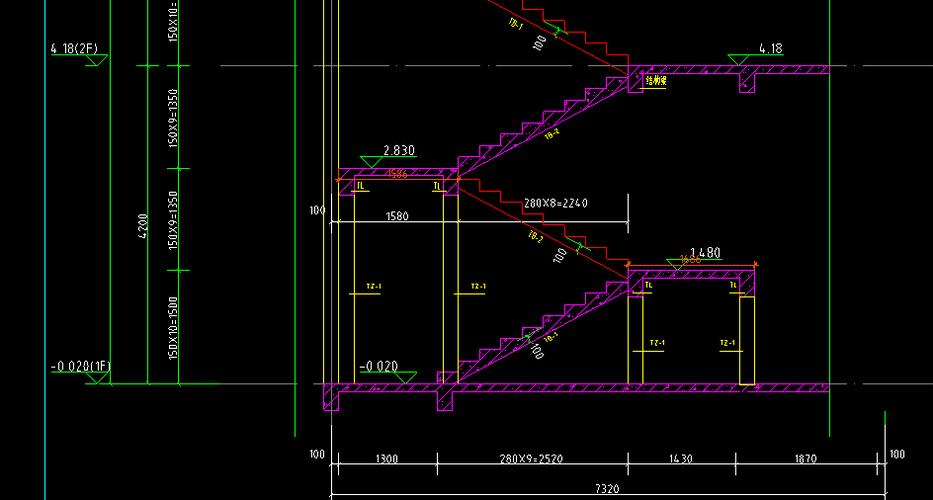The height and width of the screenshot is (500, 933).
Task: Select the 280X8=2240 dimension text
Action: tap(555, 203)
